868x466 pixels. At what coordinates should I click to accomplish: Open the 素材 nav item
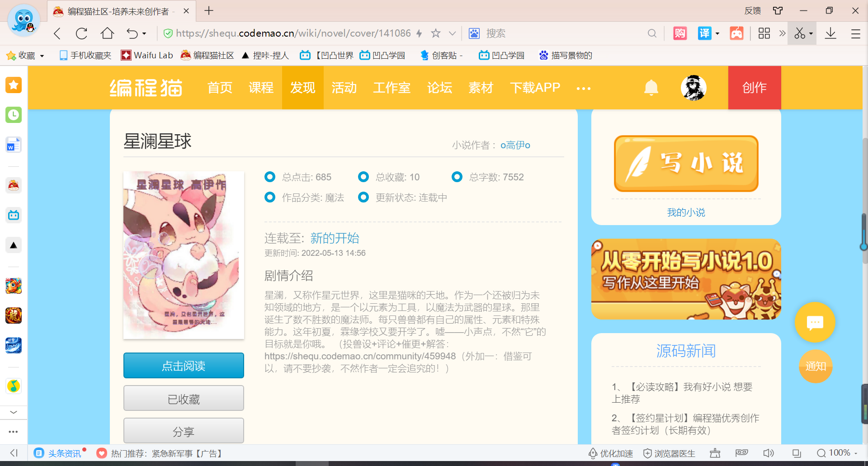point(481,88)
